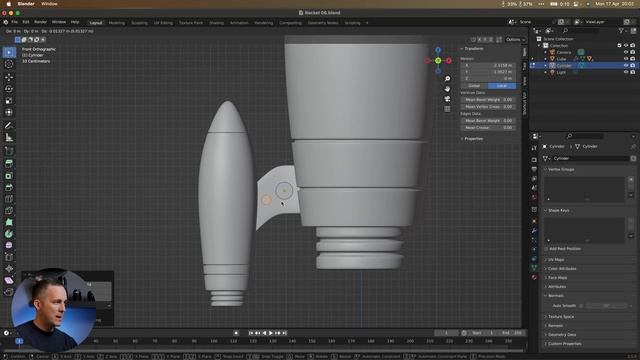
Task: Open the Render menu
Action: coord(40,22)
